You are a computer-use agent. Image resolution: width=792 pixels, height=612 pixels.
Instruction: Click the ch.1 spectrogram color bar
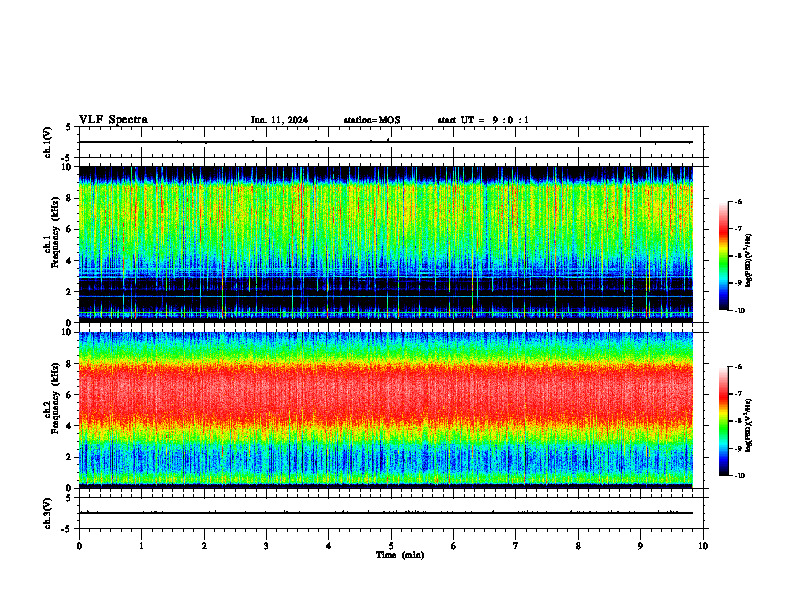tap(724, 256)
